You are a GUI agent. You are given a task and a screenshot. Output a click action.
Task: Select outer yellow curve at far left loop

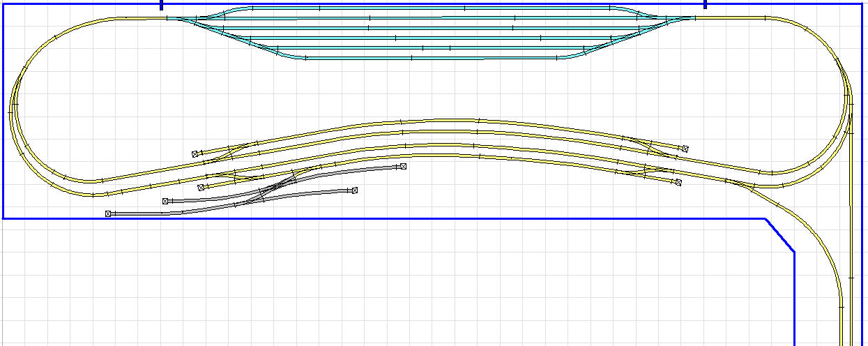point(12,112)
